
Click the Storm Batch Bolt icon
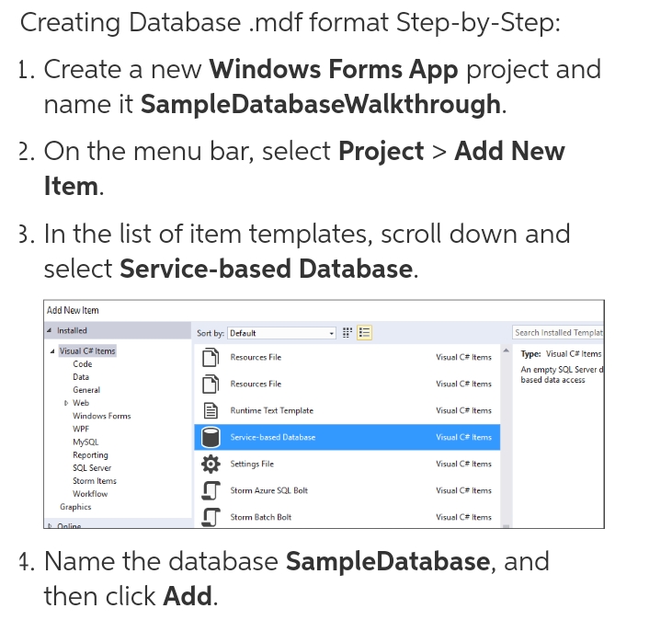pyautogui.click(x=211, y=517)
